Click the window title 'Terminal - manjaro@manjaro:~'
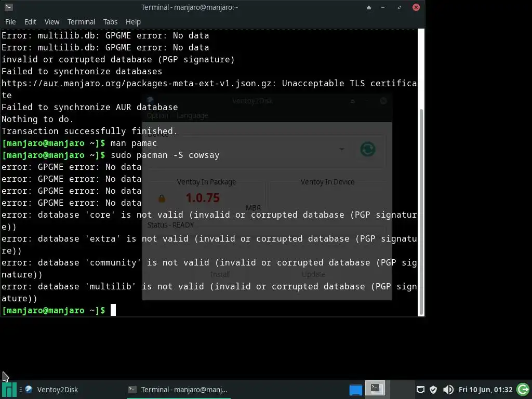Image resolution: width=532 pixels, height=399 pixels. (190, 7)
